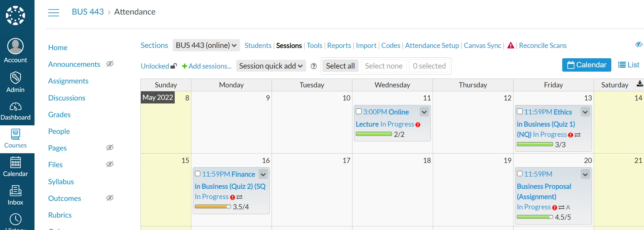Click the hamburger course menu icon
The height and width of the screenshot is (230, 644).
(x=54, y=12)
